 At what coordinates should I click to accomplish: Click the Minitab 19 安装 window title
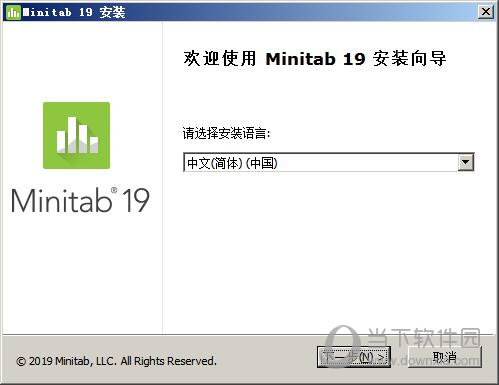[x=74, y=12]
